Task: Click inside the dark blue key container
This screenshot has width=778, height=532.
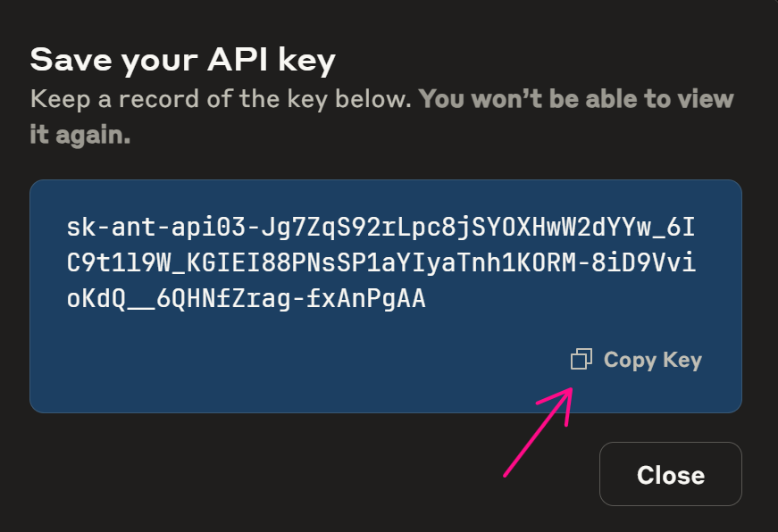Action: [x=384, y=295]
